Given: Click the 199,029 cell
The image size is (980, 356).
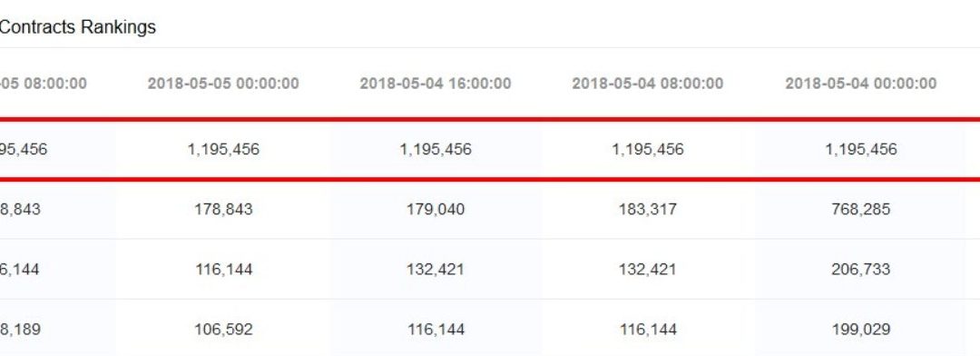Looking at the screenshot, I should click(860, 330).
